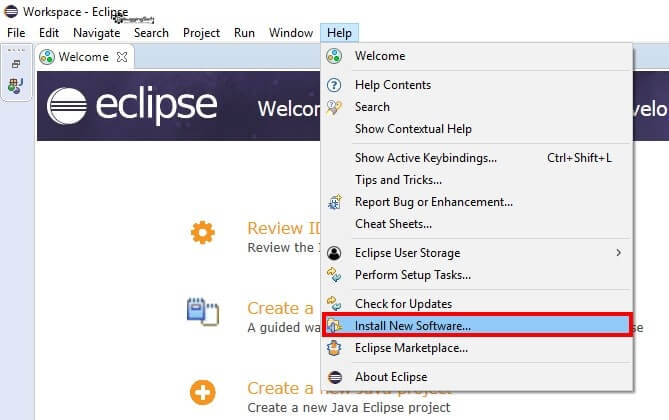Select Tips and Tricks menu entry
The height and width of the screenshot is (420, 669).
[477, 180]
